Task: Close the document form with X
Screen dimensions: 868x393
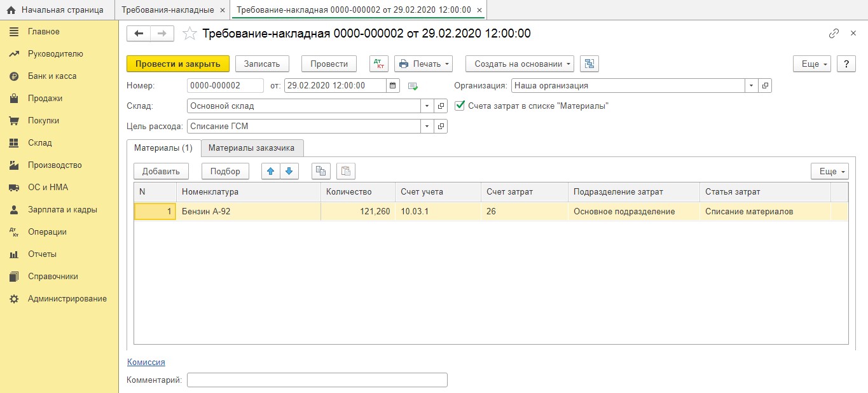Action: (853, 34)
